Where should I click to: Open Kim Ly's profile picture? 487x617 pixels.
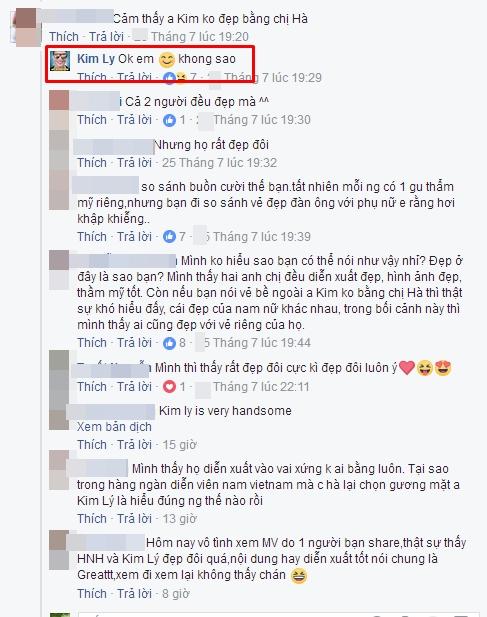[x=60, y=61]
